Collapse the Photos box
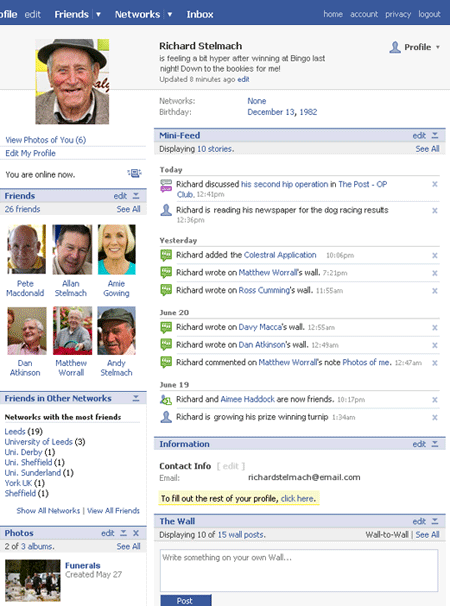450x606 pixels. coord(123,533)
